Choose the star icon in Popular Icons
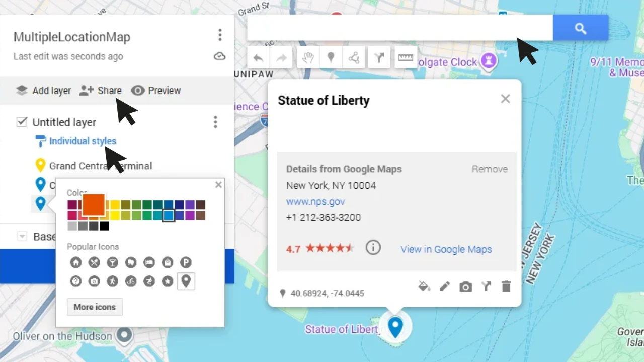Viewport: 644px width, 362px height. tap(168, 281)
